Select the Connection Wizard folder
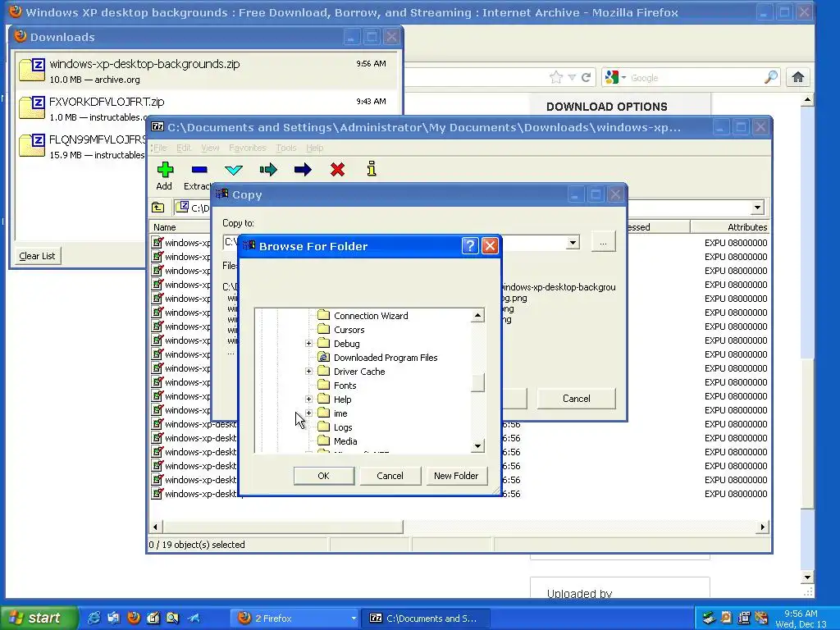Screen dimensions: 840x630 coord(371,316)
